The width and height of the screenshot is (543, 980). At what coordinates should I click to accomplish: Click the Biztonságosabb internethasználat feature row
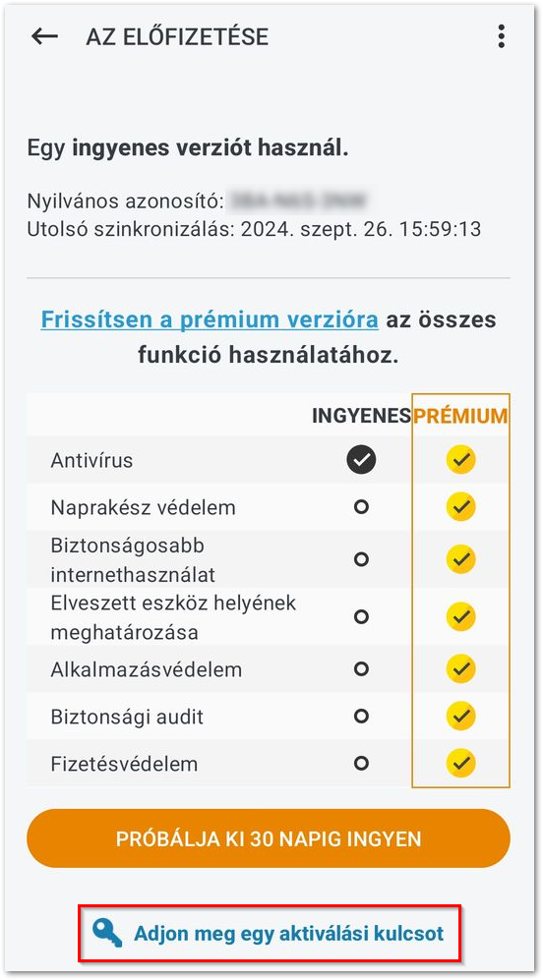[269, 559]
